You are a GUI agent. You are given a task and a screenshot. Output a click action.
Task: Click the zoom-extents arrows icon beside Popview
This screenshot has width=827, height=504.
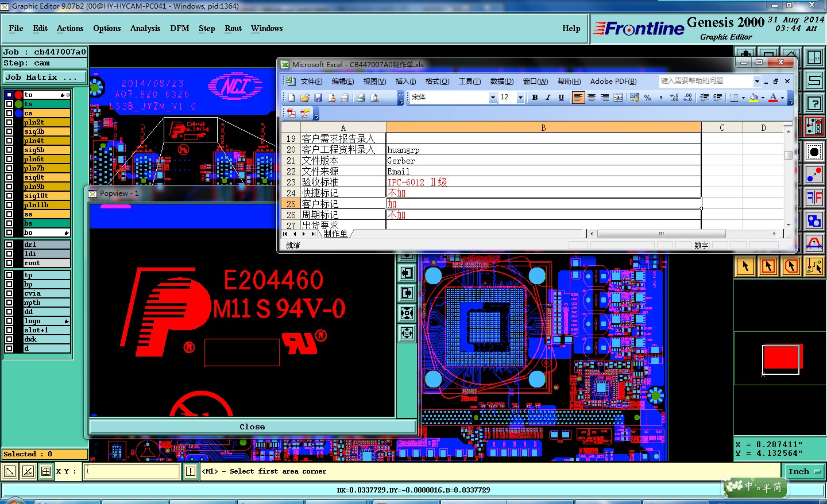(x=407, y=313)
